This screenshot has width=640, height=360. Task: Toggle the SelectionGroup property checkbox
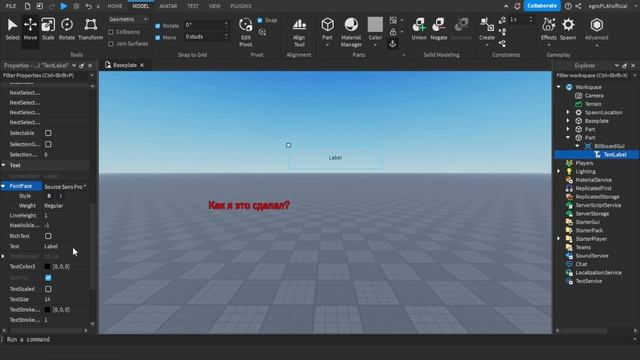(x=48, y=144)
